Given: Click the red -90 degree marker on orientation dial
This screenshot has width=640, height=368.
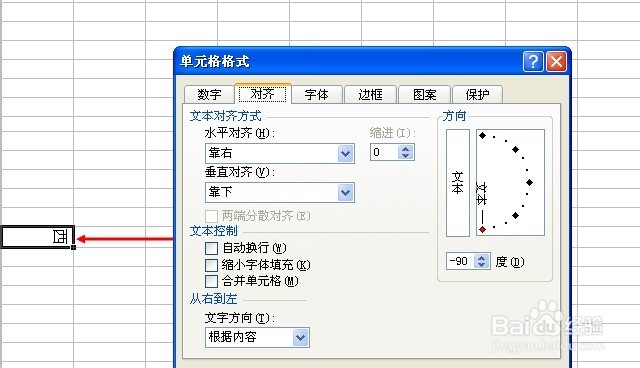Looking at the screenshot, I should point(482,230).
